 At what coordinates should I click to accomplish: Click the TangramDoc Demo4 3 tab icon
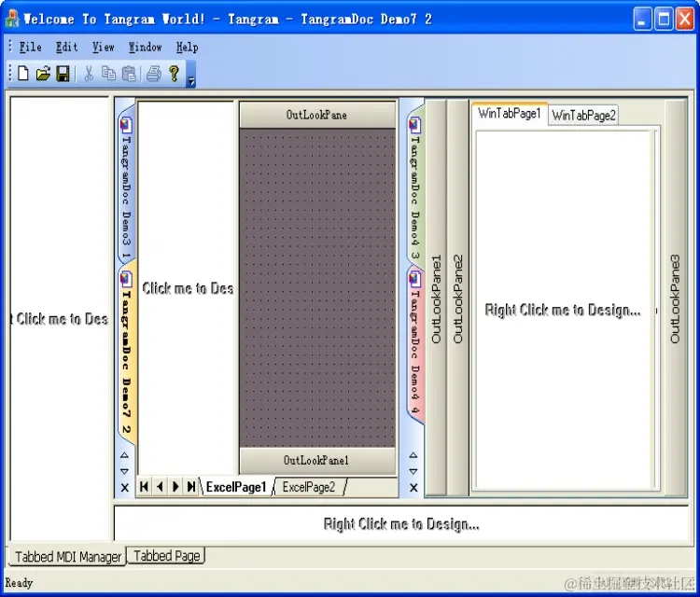(x=415, y=125)
